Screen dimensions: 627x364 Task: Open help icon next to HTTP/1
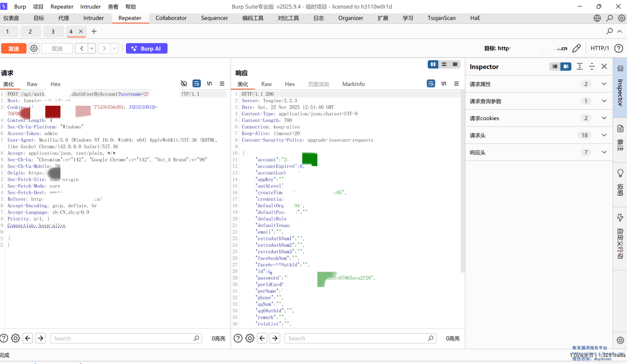pyautogui.click(x=619, y=48)
